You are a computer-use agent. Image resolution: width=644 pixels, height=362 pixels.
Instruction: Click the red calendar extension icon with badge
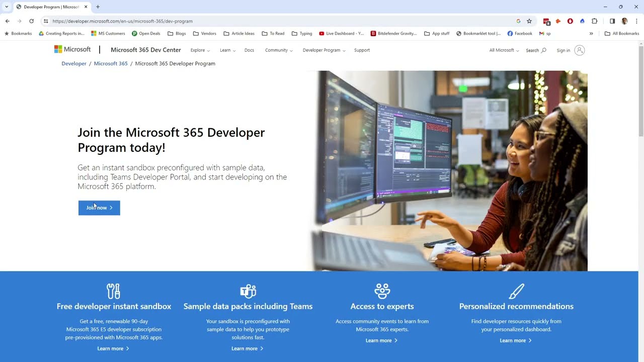point(546,21)
